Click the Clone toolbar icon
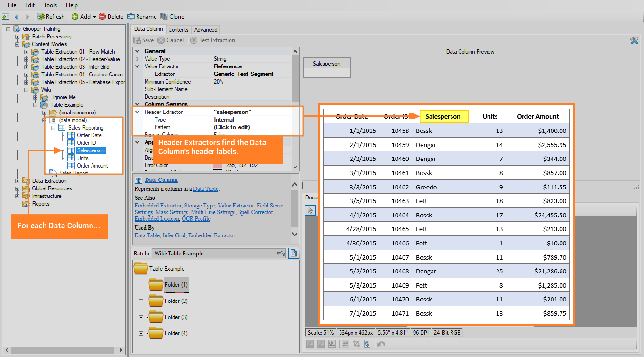Screen dimensions: 644x357 (164, 17)
